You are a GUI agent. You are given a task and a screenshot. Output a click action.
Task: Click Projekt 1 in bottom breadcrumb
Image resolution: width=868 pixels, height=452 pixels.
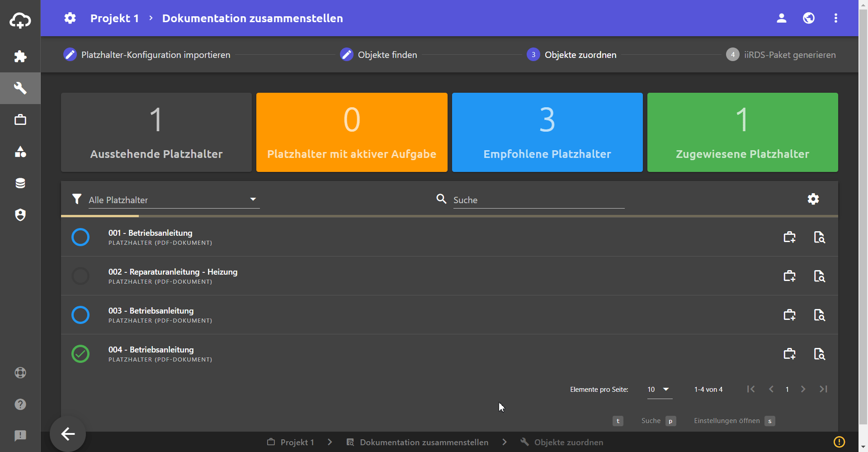[291, 442]
